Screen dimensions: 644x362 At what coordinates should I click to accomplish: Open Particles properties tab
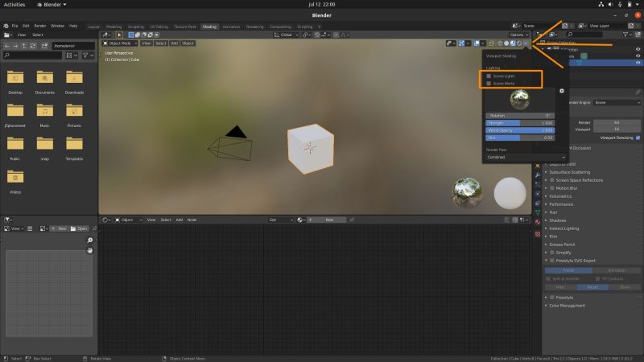point(538,185)
